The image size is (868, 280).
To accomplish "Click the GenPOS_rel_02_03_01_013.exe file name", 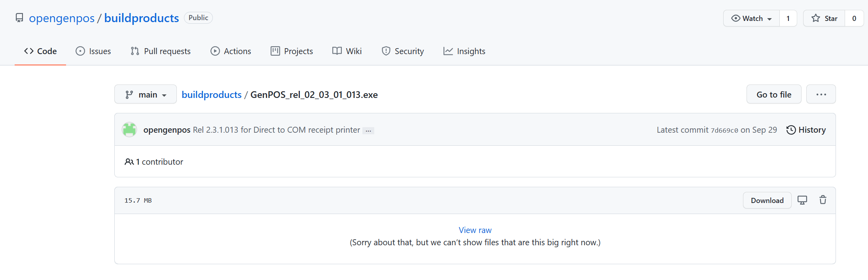I will coord(314,95).
